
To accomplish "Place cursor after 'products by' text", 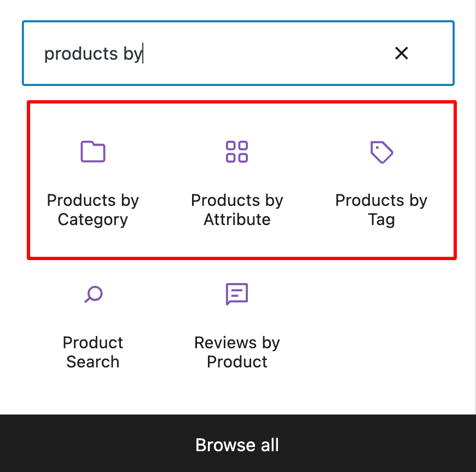I will (x=143, y=53).
